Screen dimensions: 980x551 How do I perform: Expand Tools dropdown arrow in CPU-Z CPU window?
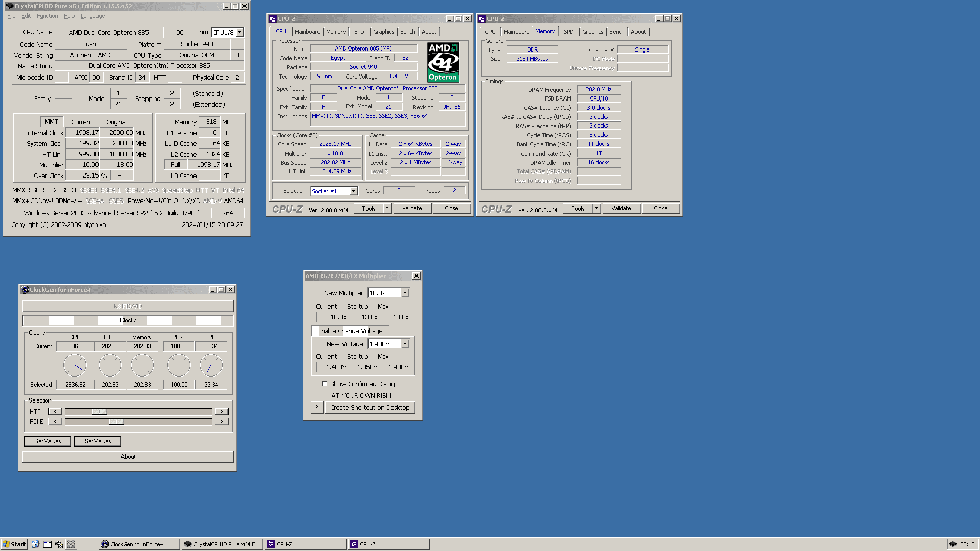(387, 208)
